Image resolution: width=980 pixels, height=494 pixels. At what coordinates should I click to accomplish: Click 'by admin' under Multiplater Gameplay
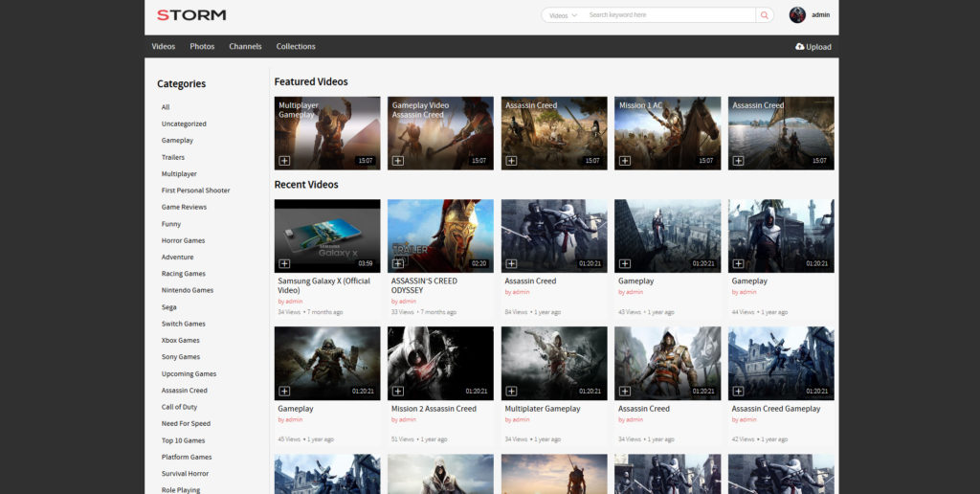517,419
